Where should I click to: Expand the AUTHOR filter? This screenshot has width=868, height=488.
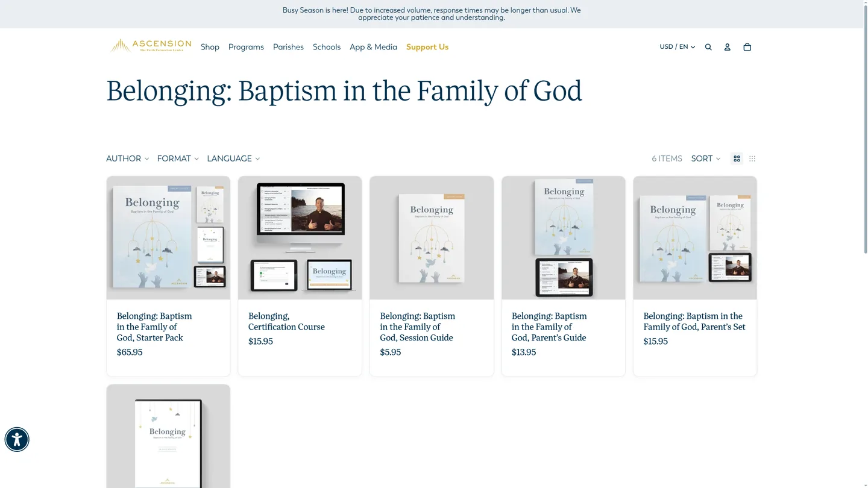pyautogui.click(x=127, y=158)
